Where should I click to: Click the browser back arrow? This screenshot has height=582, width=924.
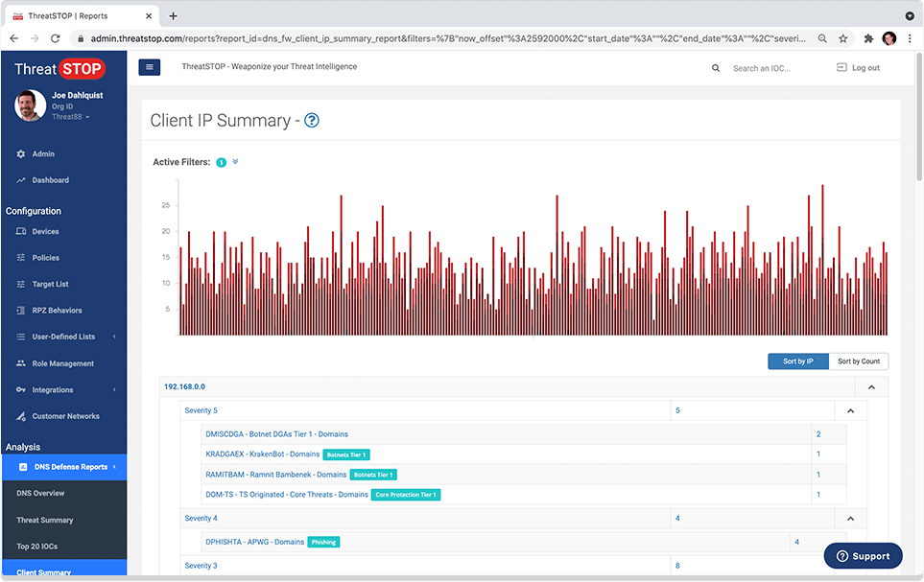tap(14, 38)
